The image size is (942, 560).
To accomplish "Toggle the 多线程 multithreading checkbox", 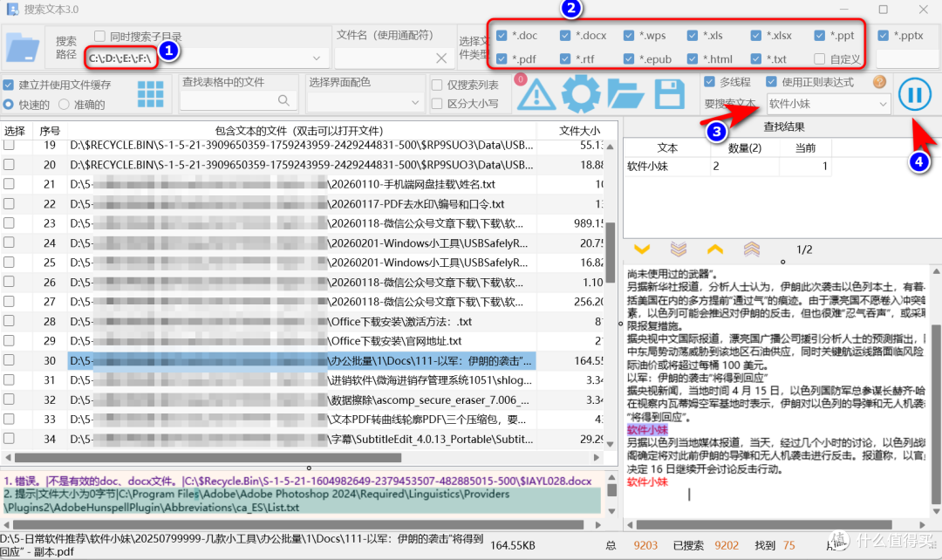I will pos(709,82).
